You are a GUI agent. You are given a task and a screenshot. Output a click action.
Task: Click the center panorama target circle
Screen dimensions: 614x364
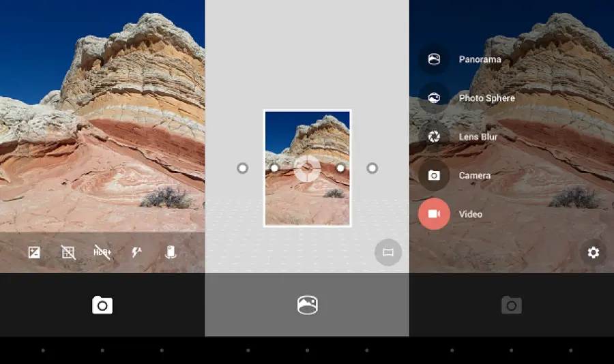(308, 168)
